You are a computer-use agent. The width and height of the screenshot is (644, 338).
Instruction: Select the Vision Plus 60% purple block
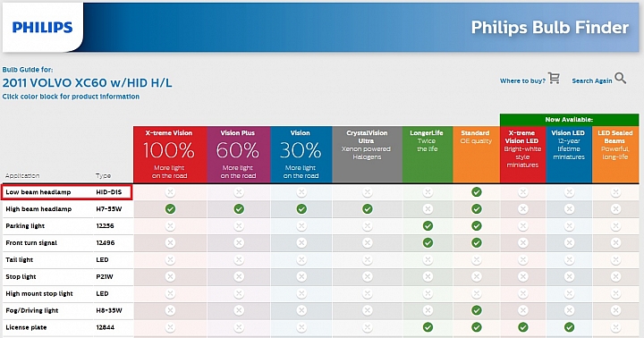[x=239, y=155]
